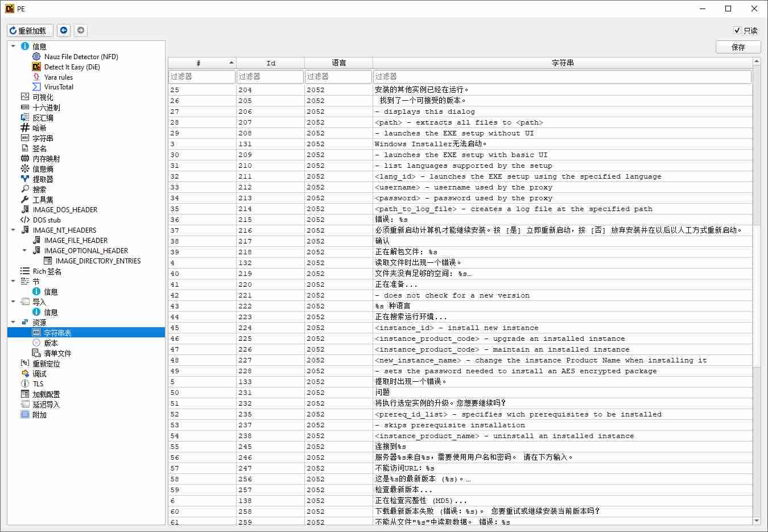Click the 保存 save button
This screenshot has width=768, height=532.
[x=738, y=47]
